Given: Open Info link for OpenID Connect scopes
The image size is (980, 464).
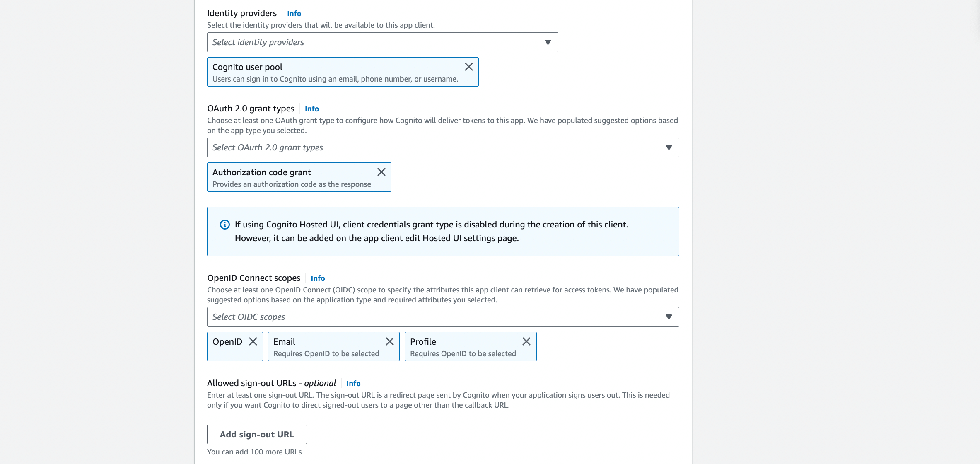Looking at the screenshot, I should (x=318, y=278).
